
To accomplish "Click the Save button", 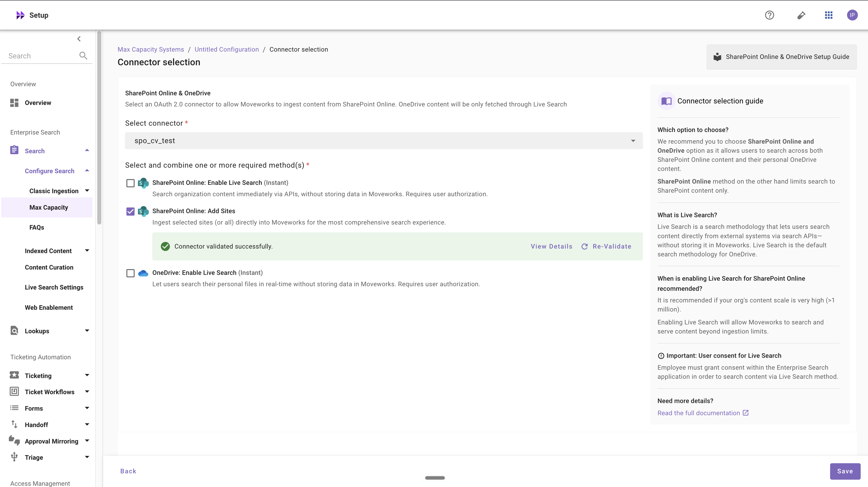I will click(x=845, y=471).
